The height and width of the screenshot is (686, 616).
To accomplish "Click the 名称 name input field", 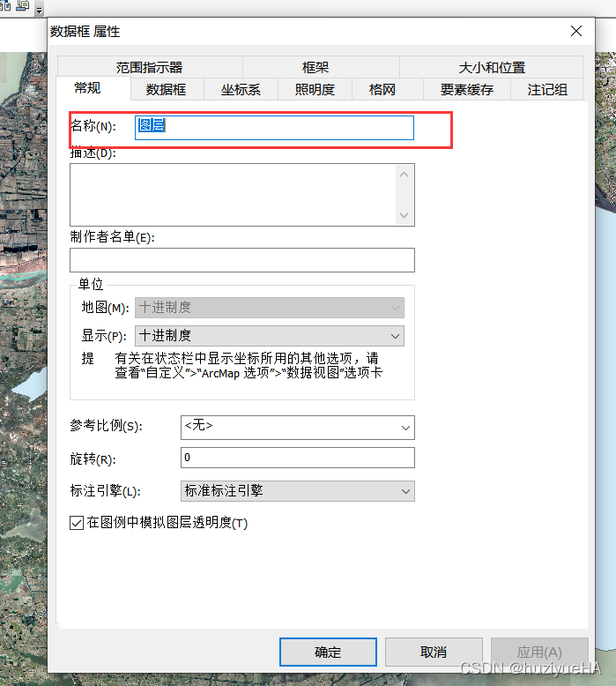I will coord(274,128).
